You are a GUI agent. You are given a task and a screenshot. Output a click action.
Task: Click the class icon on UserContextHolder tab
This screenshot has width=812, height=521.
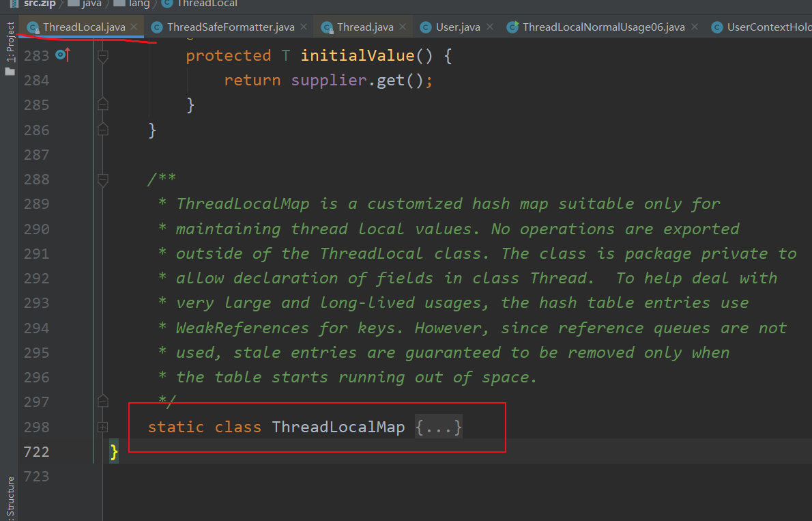click(717, 27)
